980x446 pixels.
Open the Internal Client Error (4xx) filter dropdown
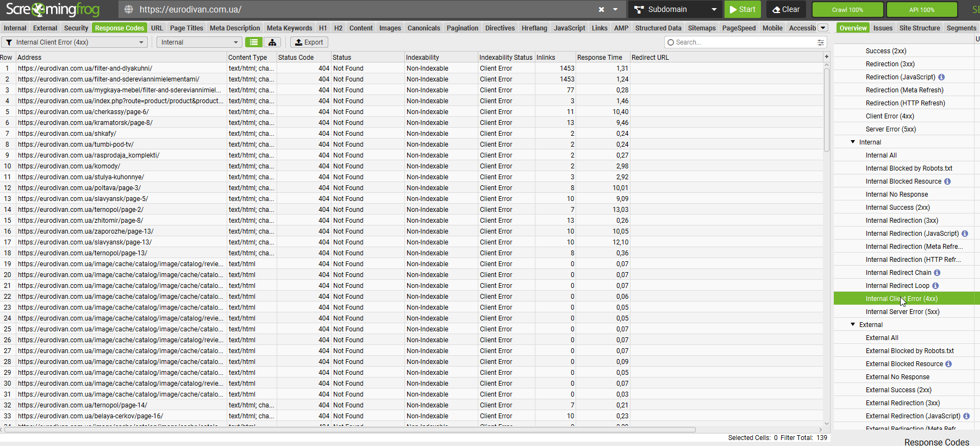coord(141,42)
